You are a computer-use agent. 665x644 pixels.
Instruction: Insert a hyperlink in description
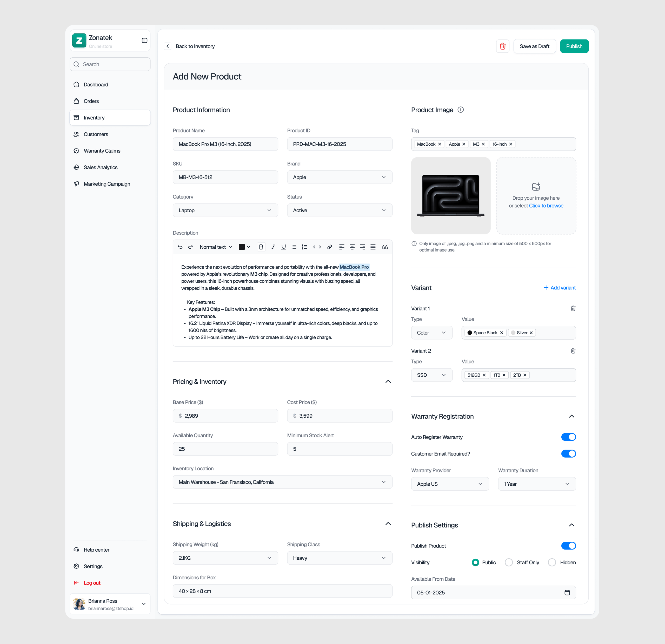point(329,247)
